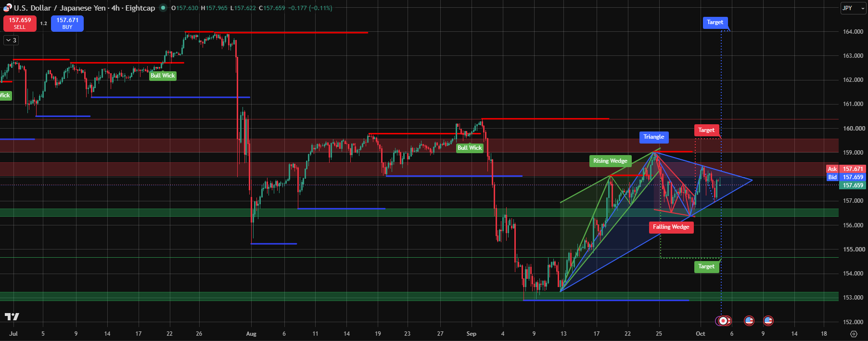Click the rightmost US flag event icon
This screenshot has width=868, height=341.
click(x=768, y=320)
